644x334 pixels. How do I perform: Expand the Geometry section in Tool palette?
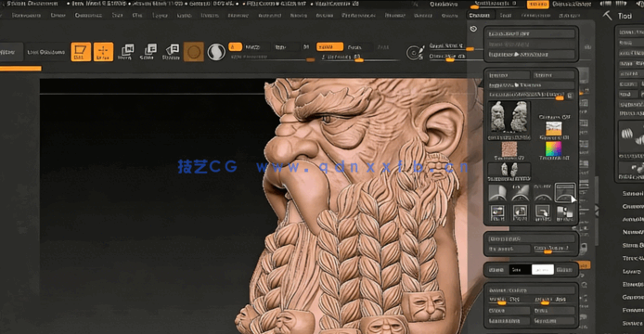point(633,206)
